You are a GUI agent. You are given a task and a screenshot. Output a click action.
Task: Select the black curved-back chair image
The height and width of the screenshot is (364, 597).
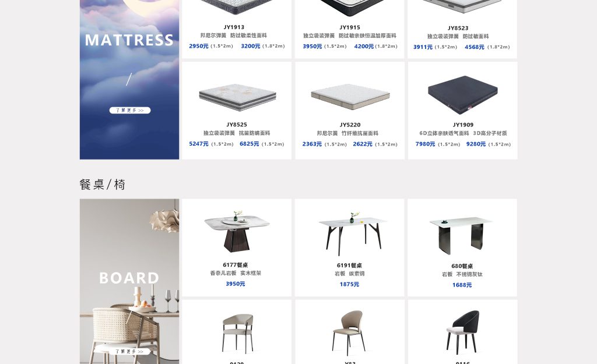(462, 332)
